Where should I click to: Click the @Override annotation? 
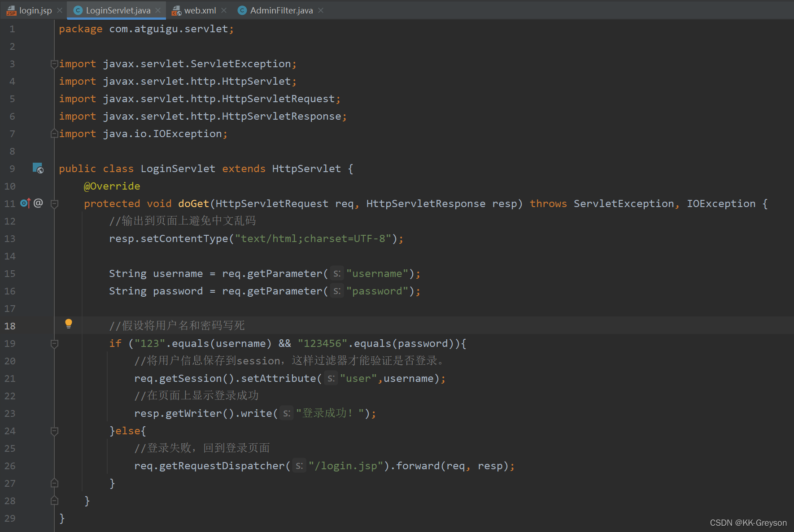(112, 186)
